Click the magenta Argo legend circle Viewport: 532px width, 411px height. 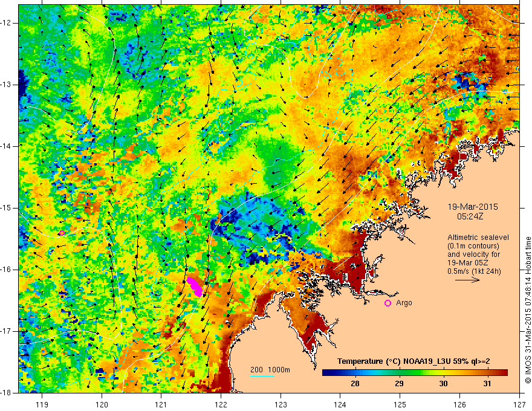pos(388,303)
